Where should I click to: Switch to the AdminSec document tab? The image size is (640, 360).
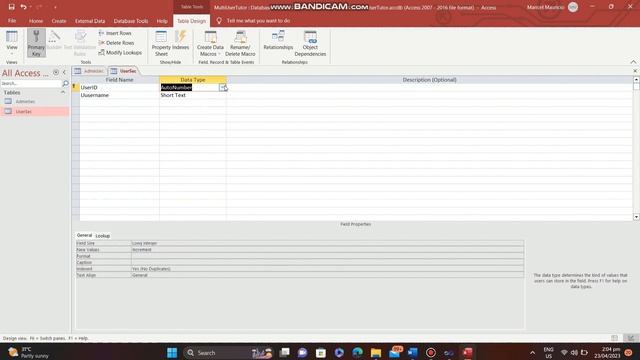pos(89,71)
